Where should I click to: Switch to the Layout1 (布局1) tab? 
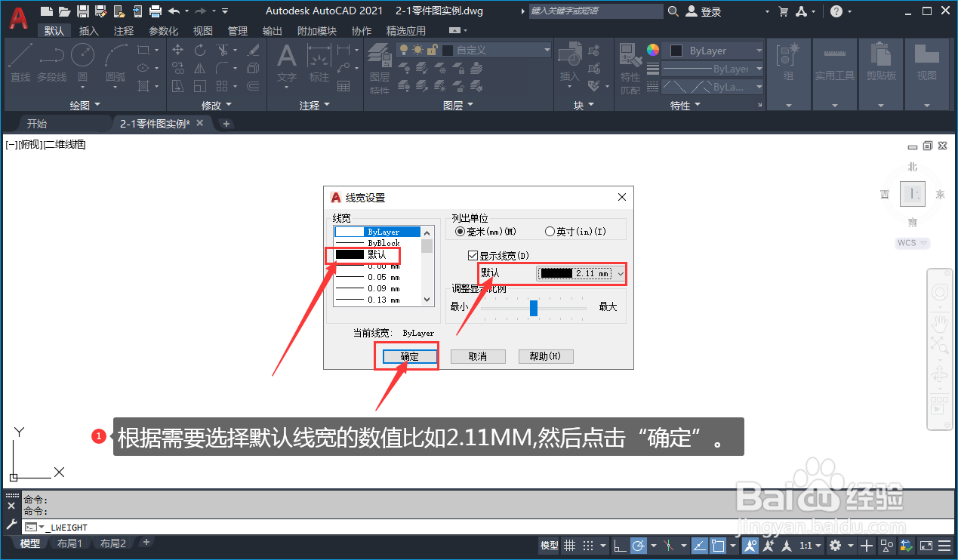point(69,543)
